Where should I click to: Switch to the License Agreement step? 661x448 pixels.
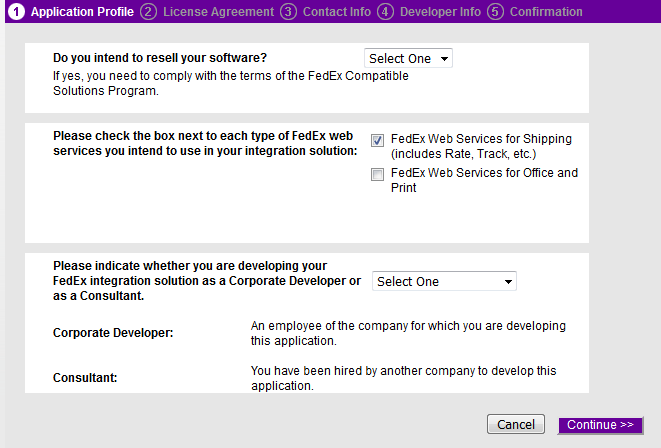(x=218, y=12)
